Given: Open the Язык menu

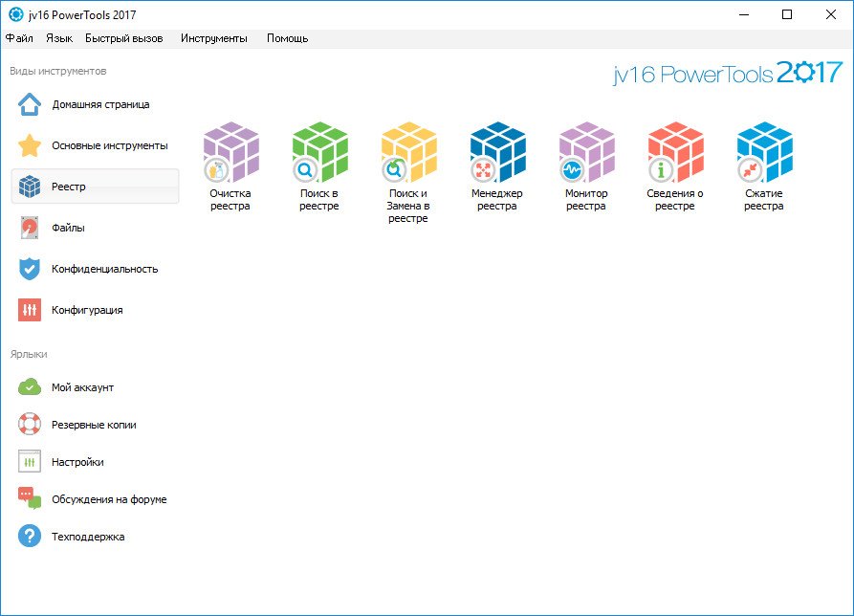Looking at the screenshot, I should click(59, 38).
